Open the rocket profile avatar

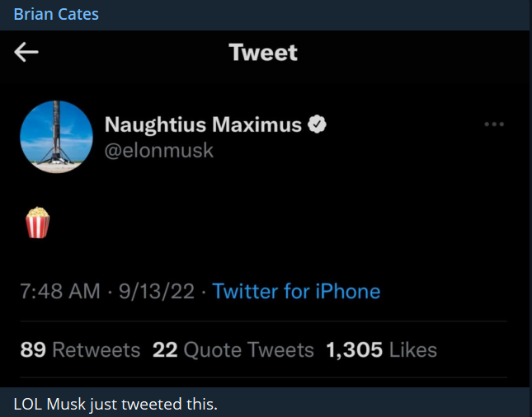[x=56, y=137]
